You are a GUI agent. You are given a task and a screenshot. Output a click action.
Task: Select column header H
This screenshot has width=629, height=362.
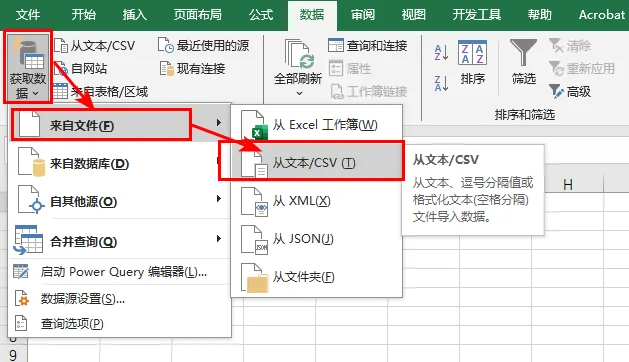568,185
